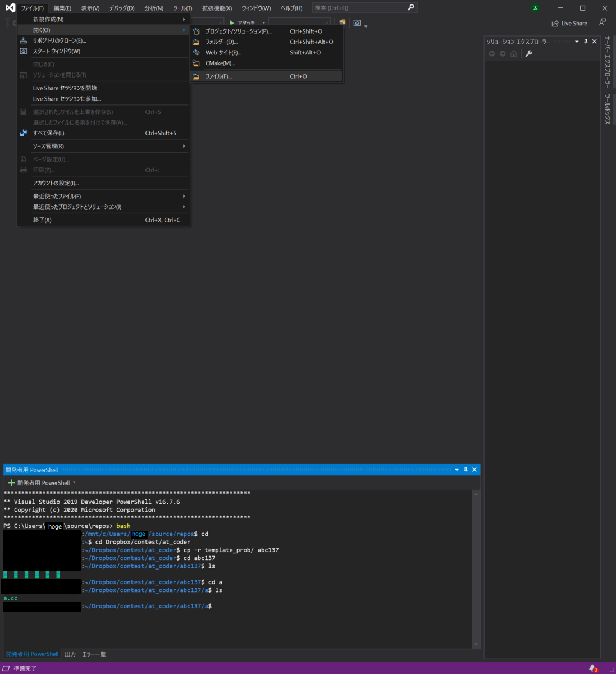Viewport: 616px width, 674px height.
Task: Click the green plus new PowerShell icon
Action: click(11, 482)
